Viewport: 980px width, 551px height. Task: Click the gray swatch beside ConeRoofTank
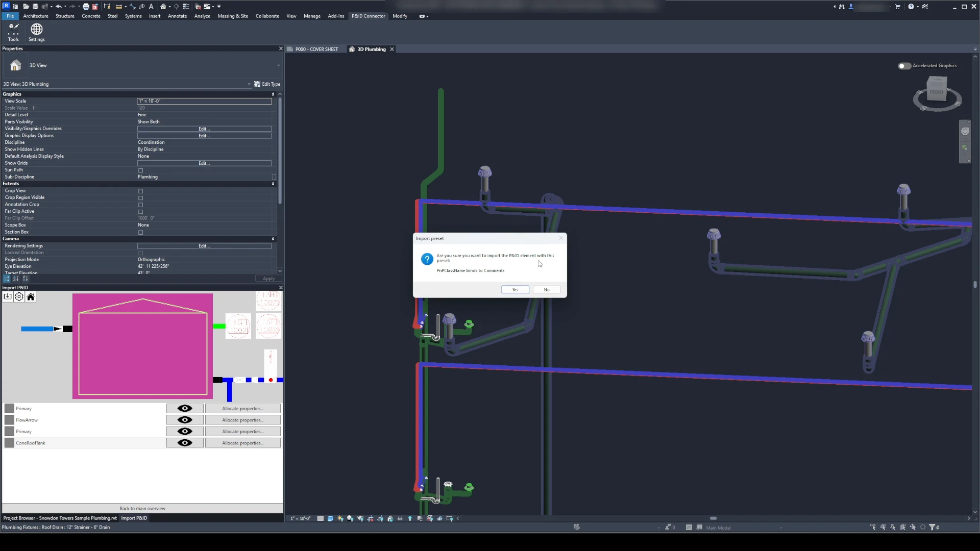9,443
